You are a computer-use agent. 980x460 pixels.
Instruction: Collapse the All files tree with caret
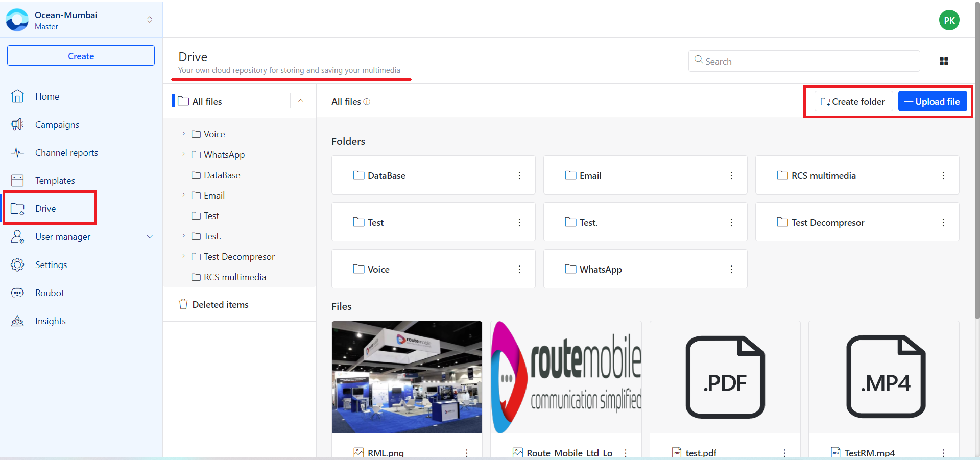[301, 101]
